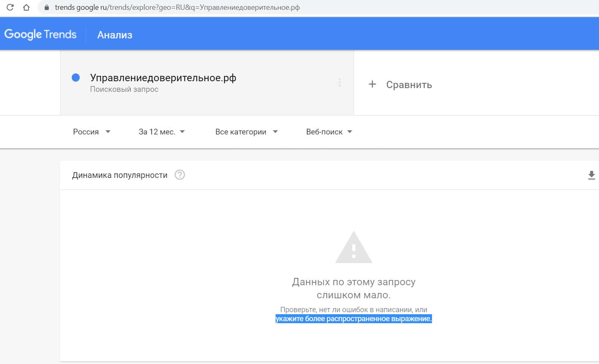
Task: Click the browser reload icon
Action: click(x=10, y=7)
